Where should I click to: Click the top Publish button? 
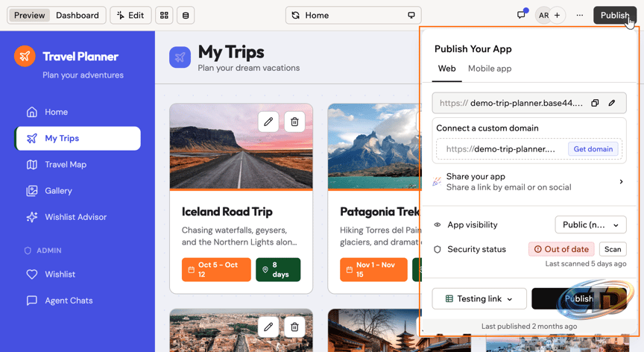[x=614, y=15]
